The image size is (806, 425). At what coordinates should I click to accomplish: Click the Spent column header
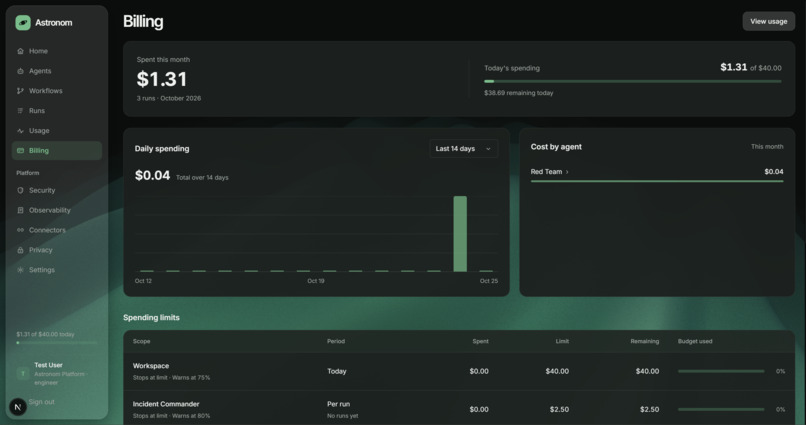pos(481,341)
